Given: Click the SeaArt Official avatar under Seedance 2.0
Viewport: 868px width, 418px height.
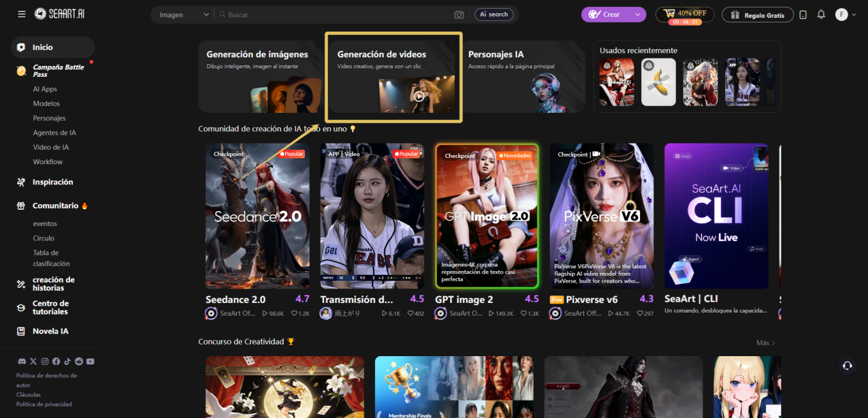Looking at the screenshot, I should coord(211,313).
